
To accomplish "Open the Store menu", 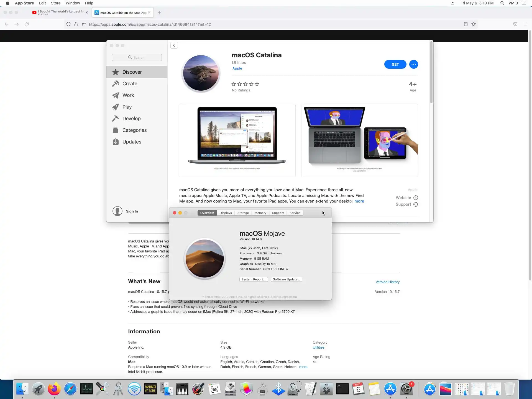I will click(x=55, y=3).
